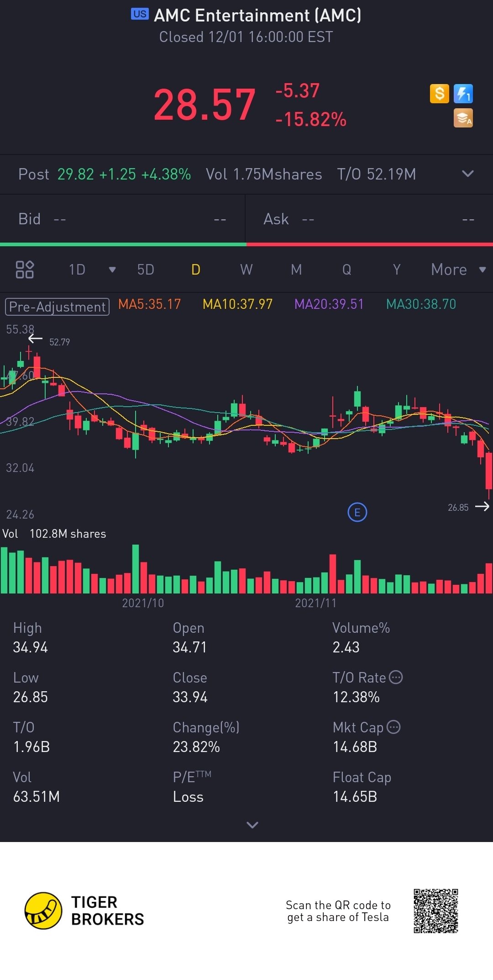
Task: Tap the Ask quote panel
Action: point(369,219)
